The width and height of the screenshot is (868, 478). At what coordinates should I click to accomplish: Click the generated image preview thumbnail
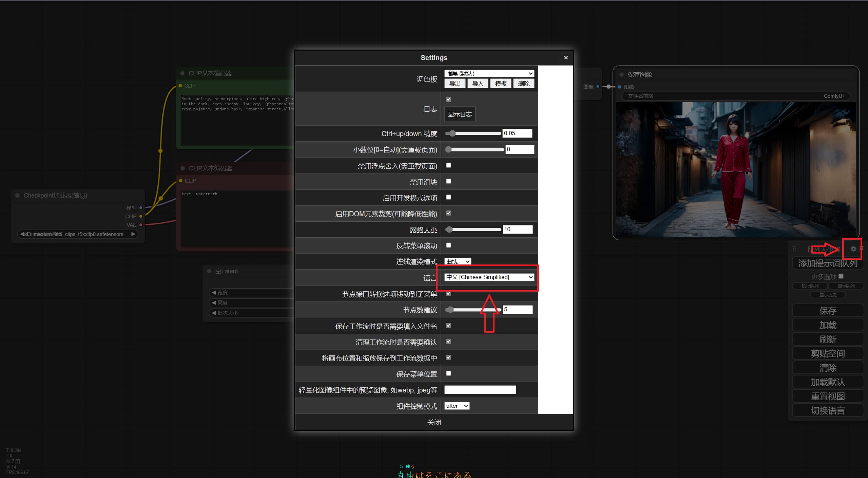pyautogui.click(x=735, y=170)
